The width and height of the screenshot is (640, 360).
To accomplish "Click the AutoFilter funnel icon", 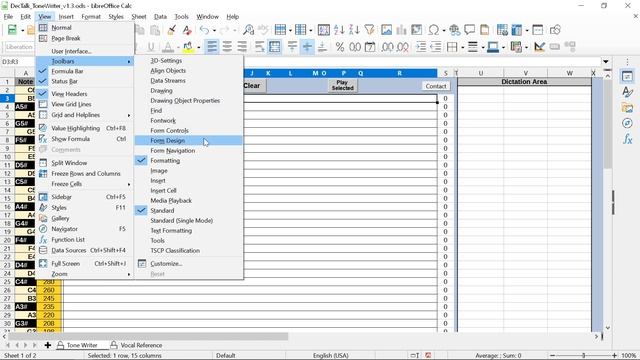I will 369,30.
